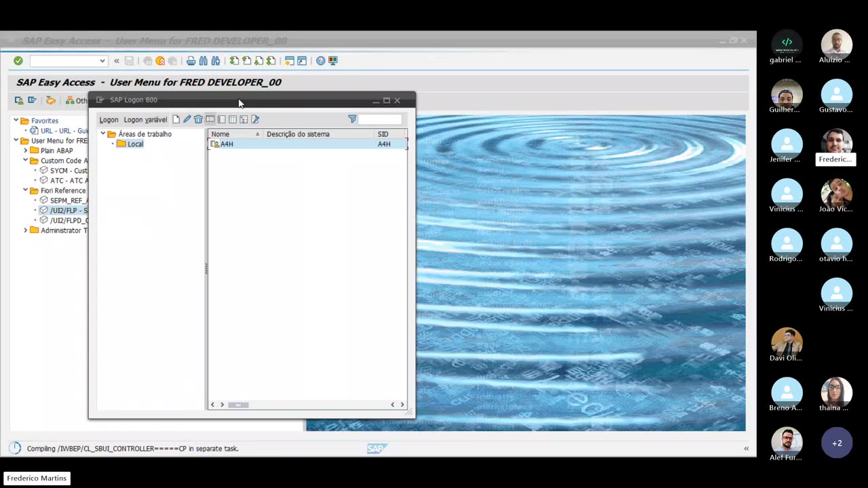Select the URL - URL favorite entry
This screenshot has height=488, width=868.
(x=64, y=131)
